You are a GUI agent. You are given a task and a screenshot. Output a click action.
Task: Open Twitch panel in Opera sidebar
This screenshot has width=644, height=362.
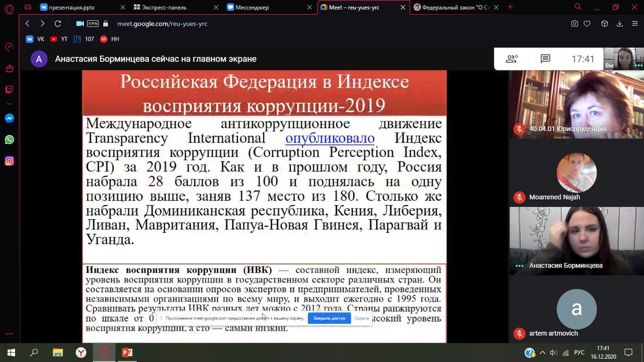(9, 89)
